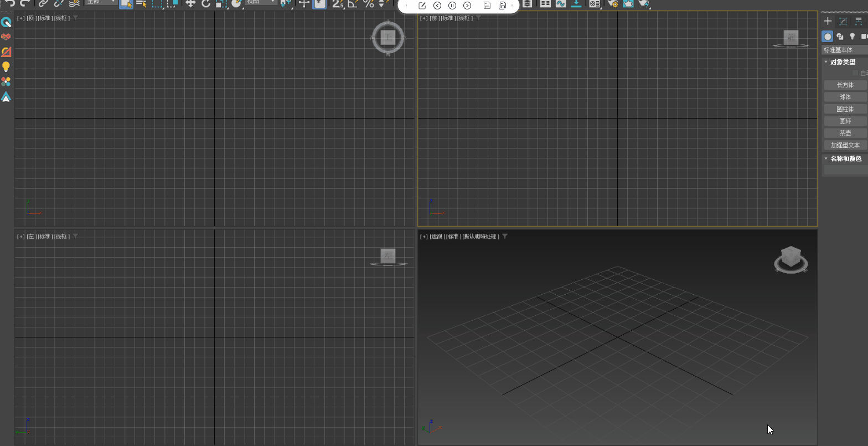Click the Render Production teapot-lightning icon
The height and width of the screenshot is (446, 868).
point(643,3)
